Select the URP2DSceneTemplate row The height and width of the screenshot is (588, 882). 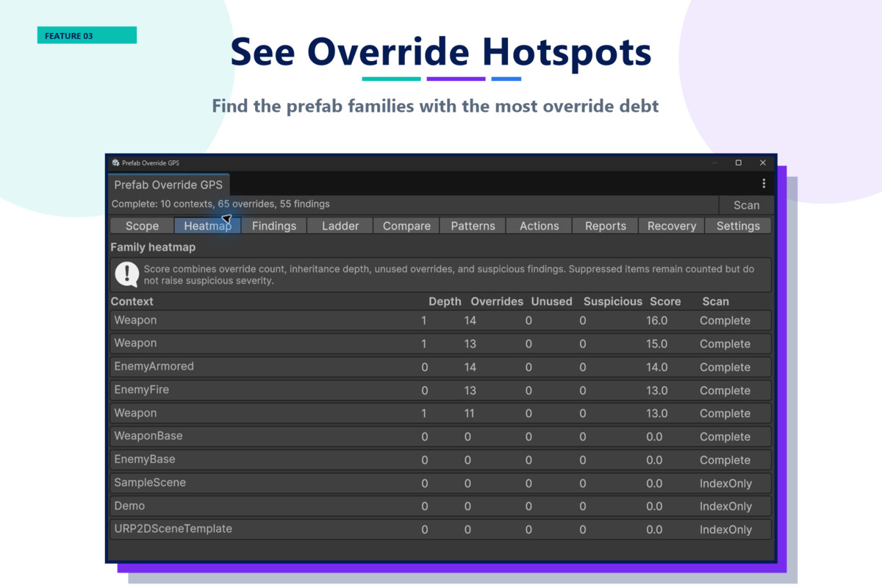441,529
